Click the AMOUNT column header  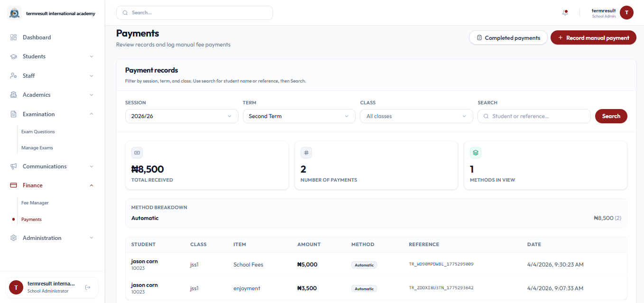[309, 245]
